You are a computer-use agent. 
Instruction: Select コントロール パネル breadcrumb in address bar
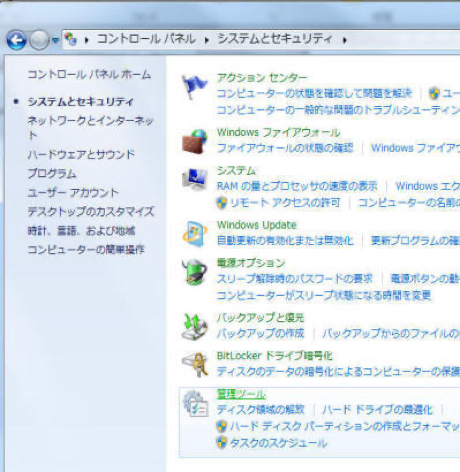pos(146,39)
